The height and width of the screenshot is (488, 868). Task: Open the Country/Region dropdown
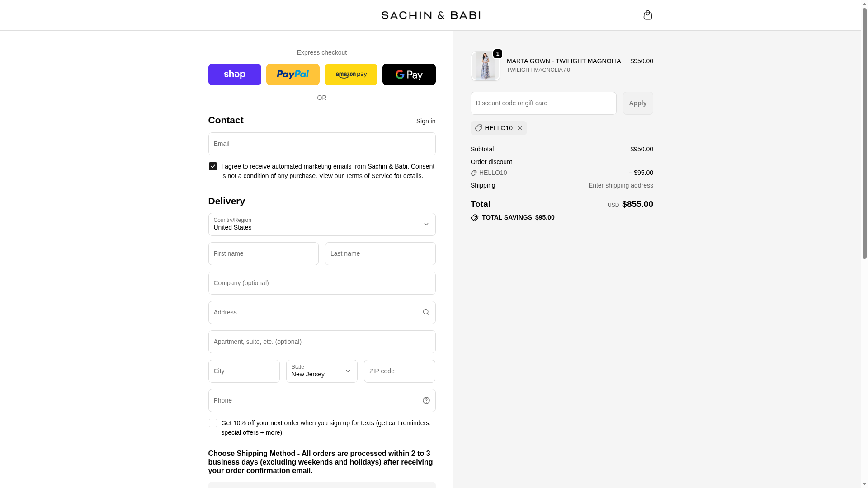(321, 224)
